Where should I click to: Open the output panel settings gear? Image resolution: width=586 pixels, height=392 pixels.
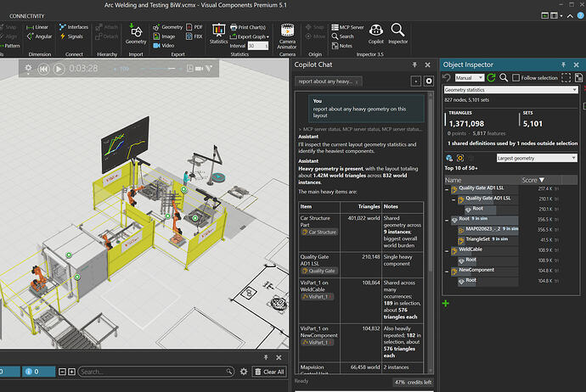coord(244,372)
